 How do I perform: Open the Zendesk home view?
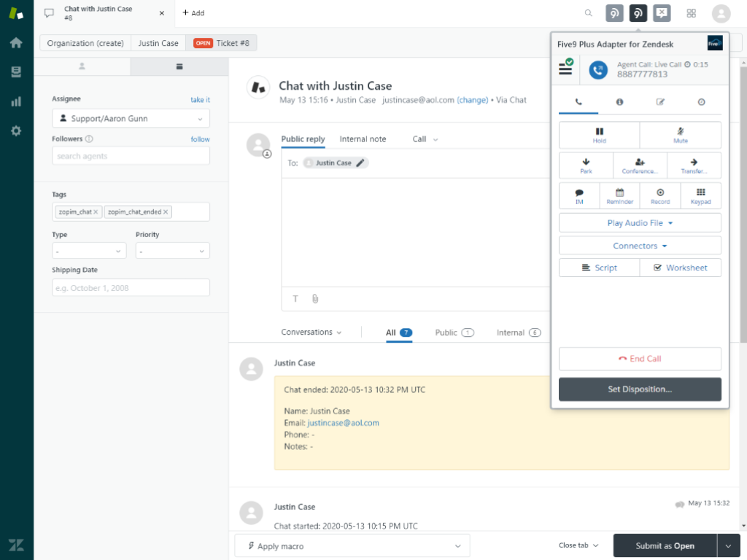tap(16, 43)
